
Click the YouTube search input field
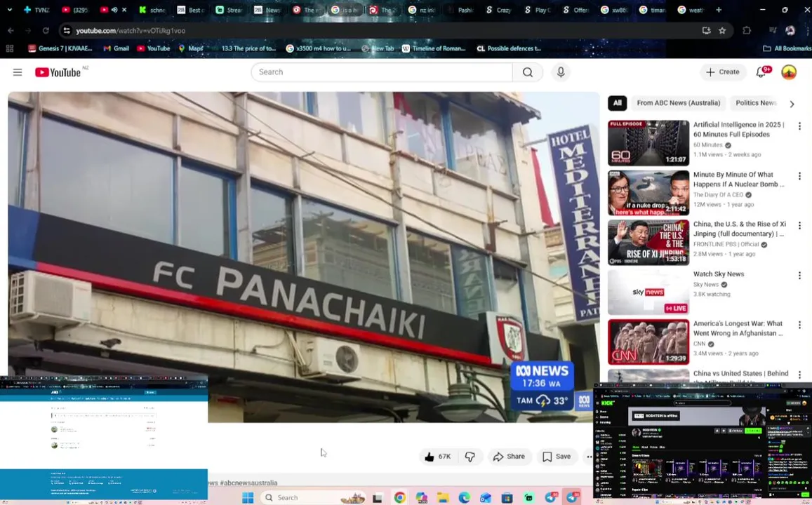coord(382,72)
